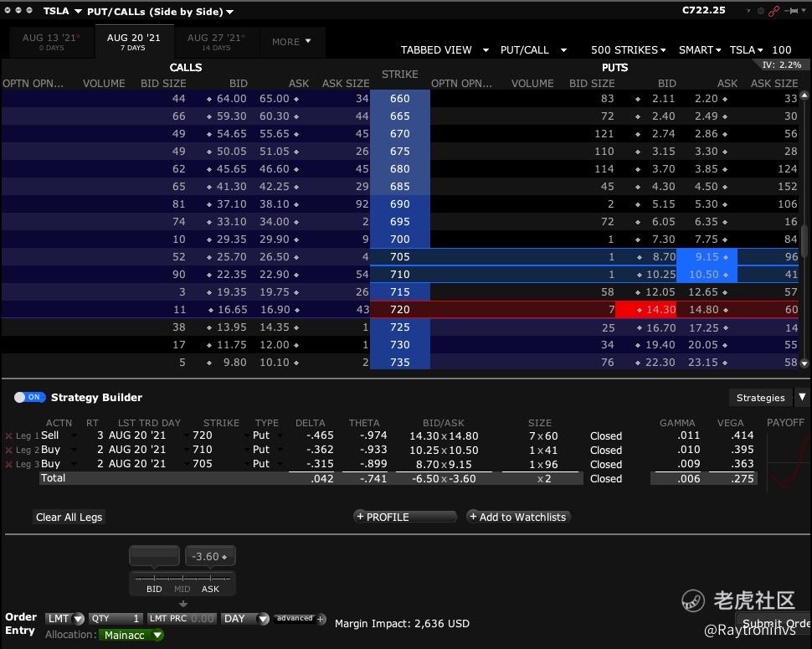Click the down arrow below price slider
The height and width of the screenshot is (649, 812).
pyautogui.click(x=182, y=604)
